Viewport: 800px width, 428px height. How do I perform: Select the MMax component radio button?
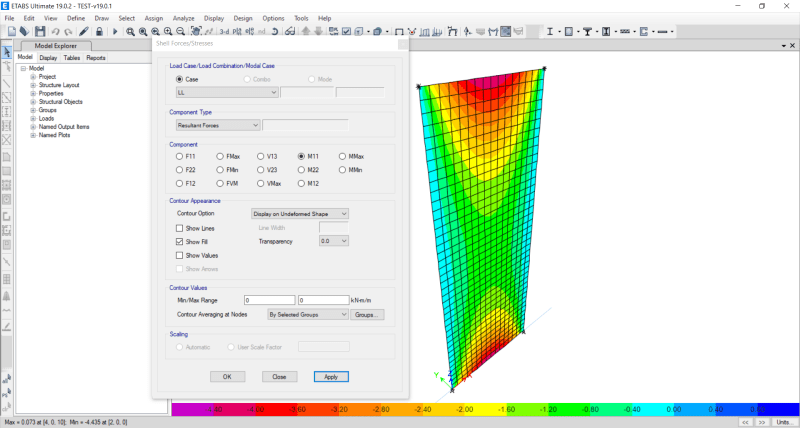(342, 156)
